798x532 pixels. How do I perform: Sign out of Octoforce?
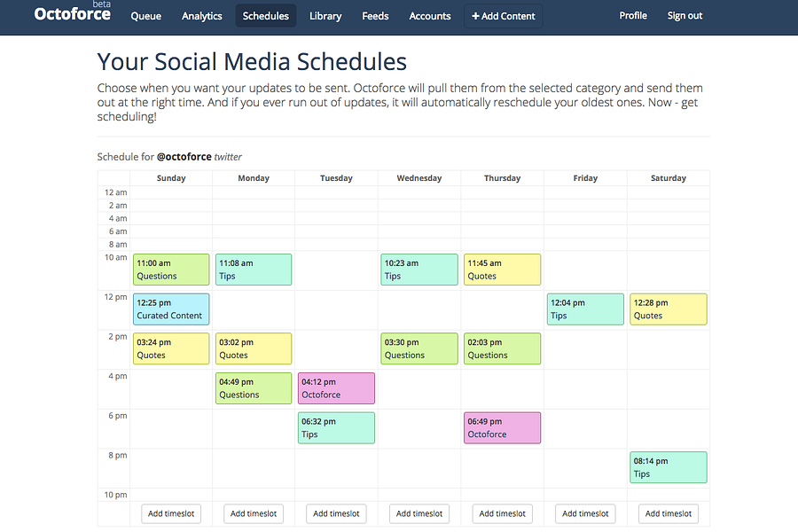click(685, 16)
